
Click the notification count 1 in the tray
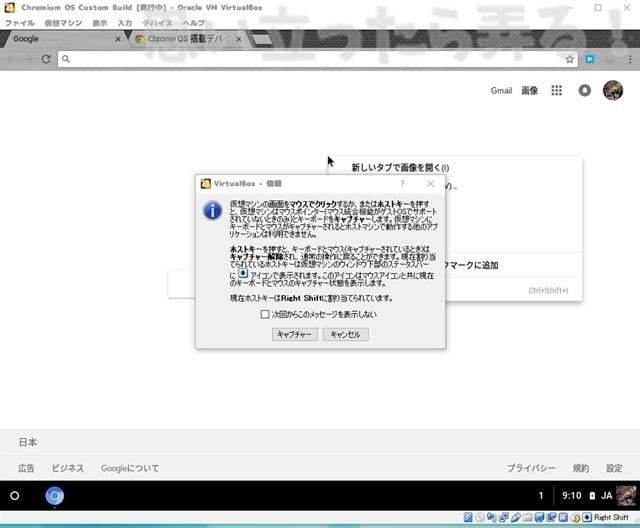(541, 495)
